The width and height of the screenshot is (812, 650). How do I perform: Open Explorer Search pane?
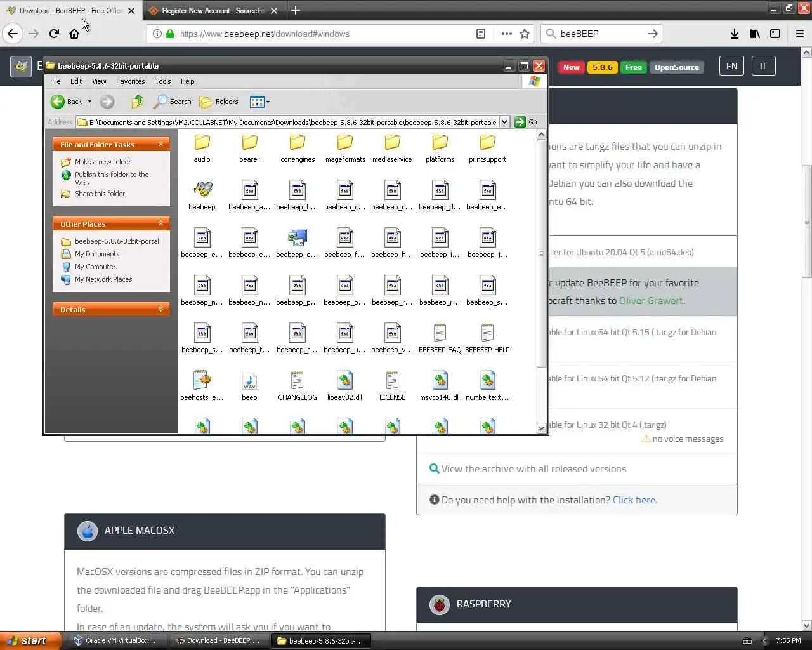tap(173, 102)
